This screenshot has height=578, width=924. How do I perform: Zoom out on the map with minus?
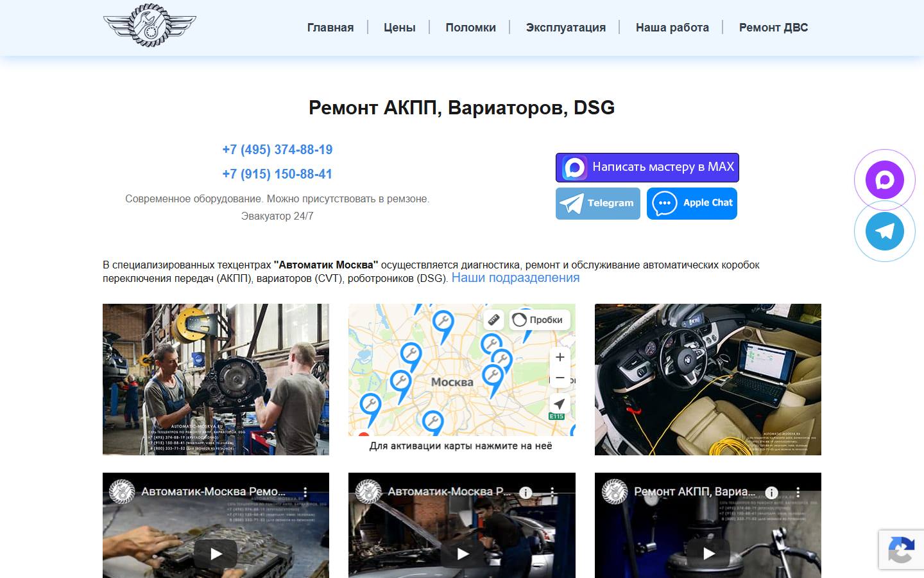click(x=560, y=378)
